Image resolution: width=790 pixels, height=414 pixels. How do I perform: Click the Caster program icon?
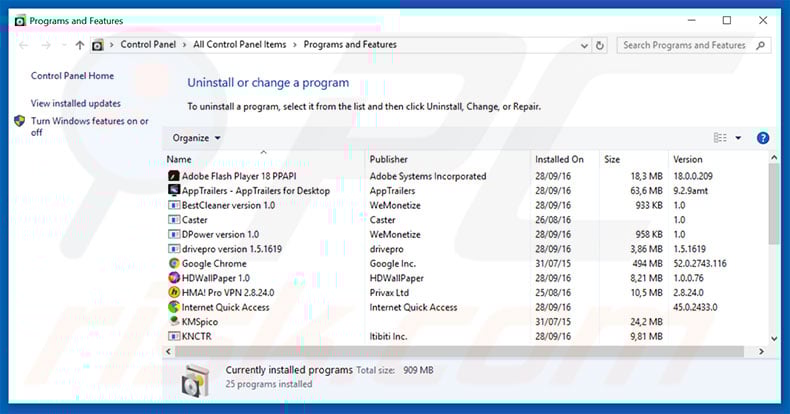click(x=174, y=220)
